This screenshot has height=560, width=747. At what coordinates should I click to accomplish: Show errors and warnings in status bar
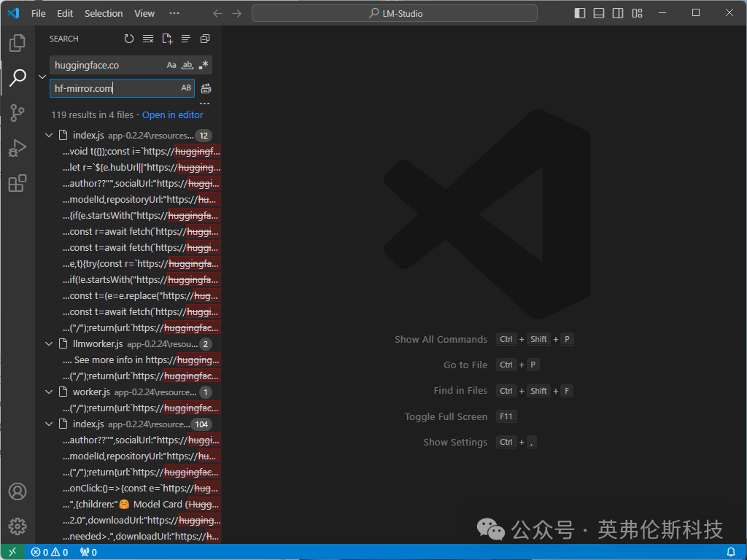50,552
